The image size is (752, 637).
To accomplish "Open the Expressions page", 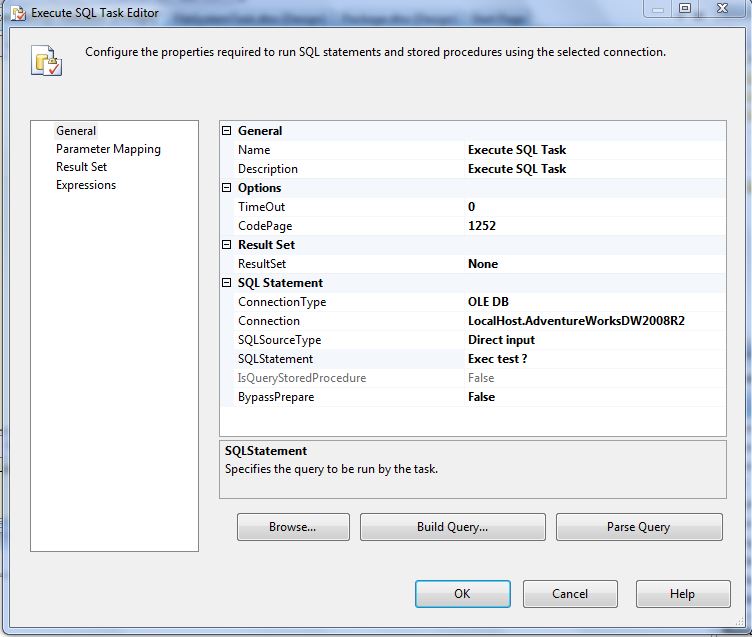I will tap(86, 185).
